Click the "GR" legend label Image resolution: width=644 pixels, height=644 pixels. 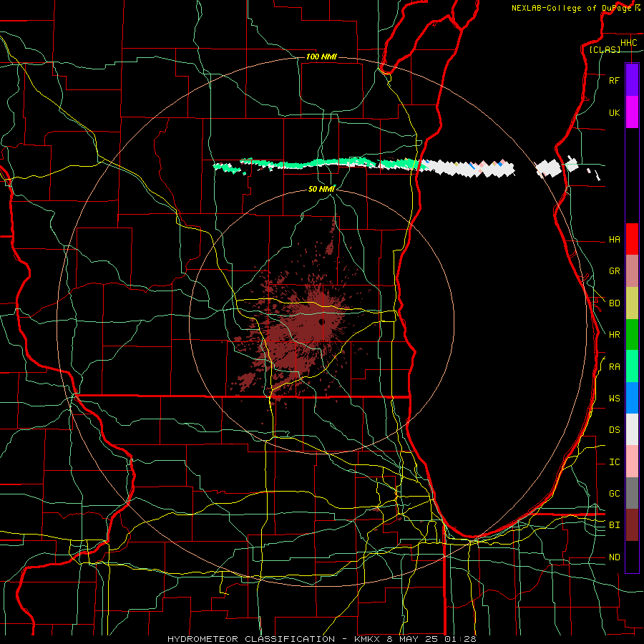(x=614, y=271)
